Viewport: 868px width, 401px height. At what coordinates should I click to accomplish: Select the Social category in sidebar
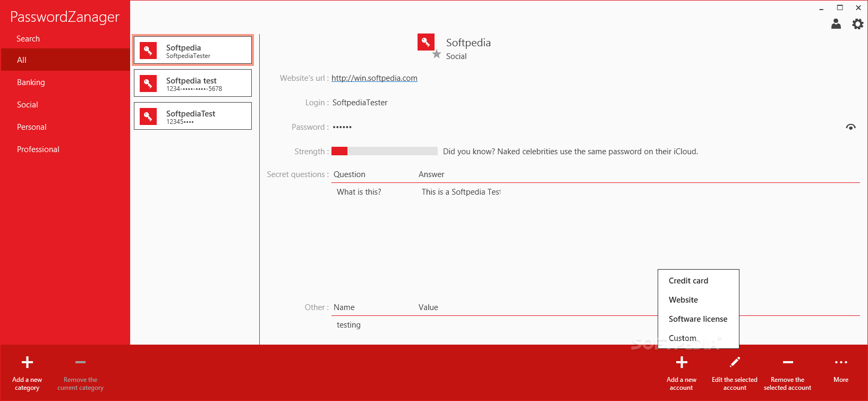(x=65, y=105)
